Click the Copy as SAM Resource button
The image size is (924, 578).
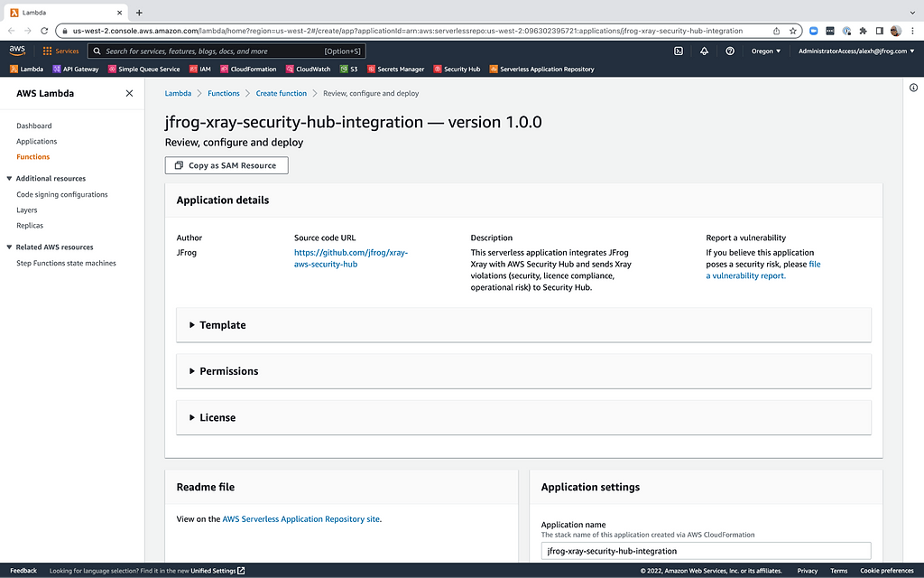point(226,166)
